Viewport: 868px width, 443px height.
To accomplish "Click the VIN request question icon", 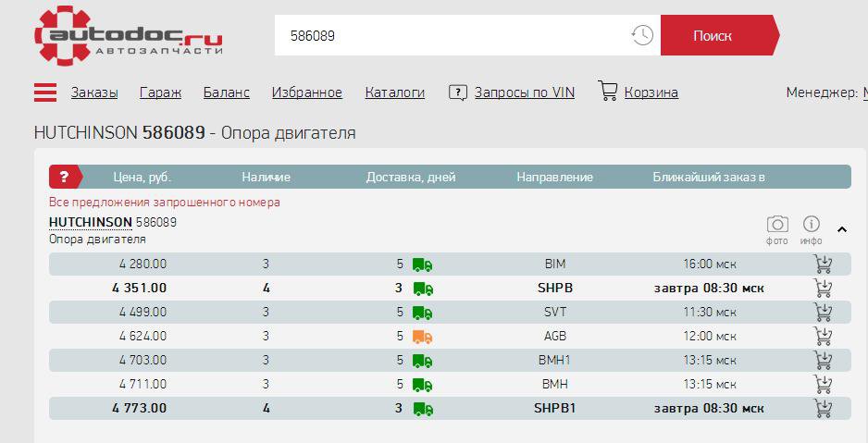I will (458, 92).
